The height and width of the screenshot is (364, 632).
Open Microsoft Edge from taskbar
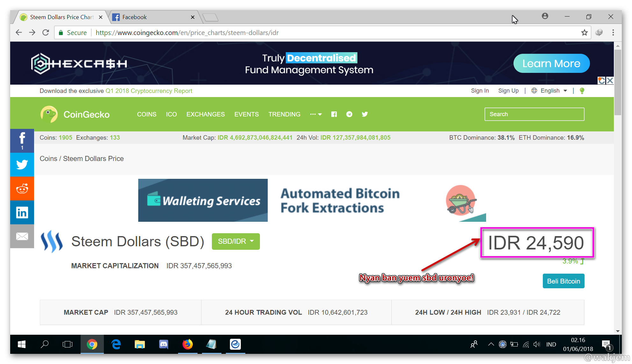click(x=116, y=344)
